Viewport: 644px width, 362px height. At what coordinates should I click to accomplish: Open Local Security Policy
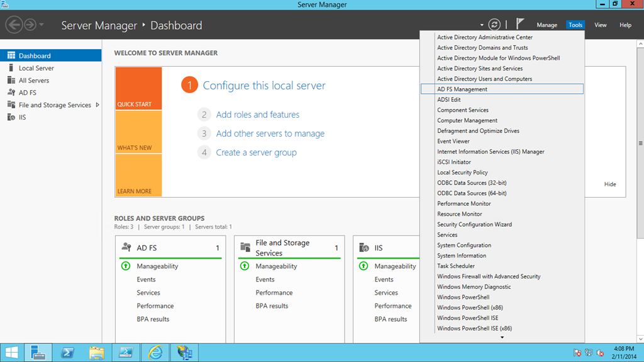pyautogui.click(x=502, y=173)
